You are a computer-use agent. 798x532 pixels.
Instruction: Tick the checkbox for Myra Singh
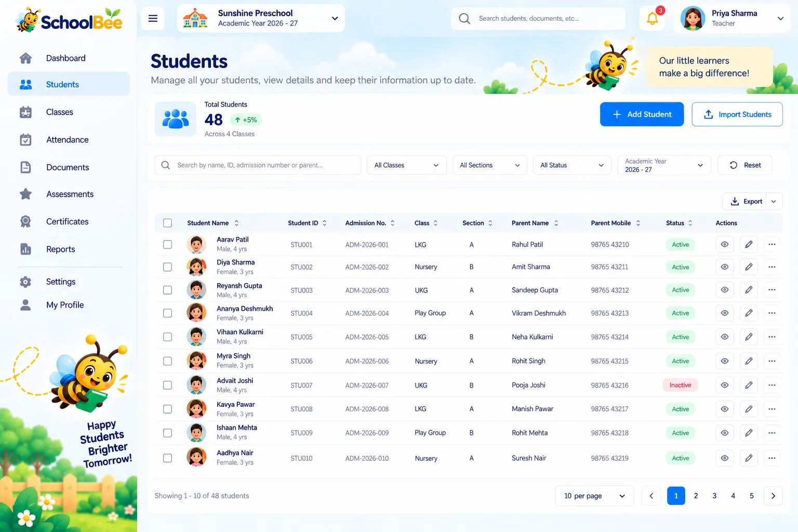167,361
